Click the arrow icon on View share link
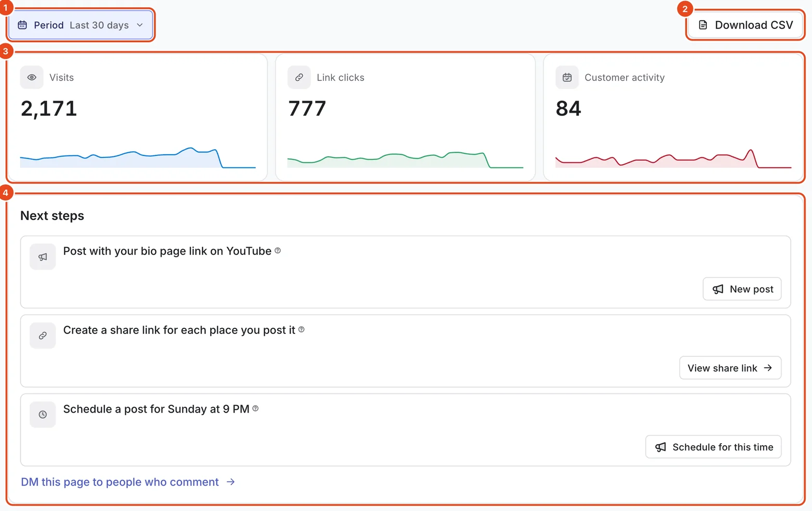 pyautogui.click(x=768, y=368)
